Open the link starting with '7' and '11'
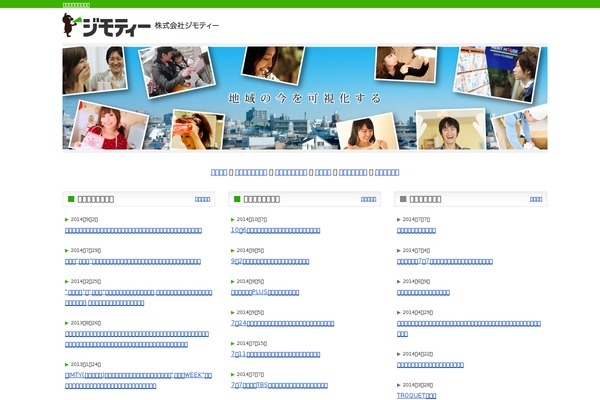Screen dimensions: 600x400 click(276, 354)
